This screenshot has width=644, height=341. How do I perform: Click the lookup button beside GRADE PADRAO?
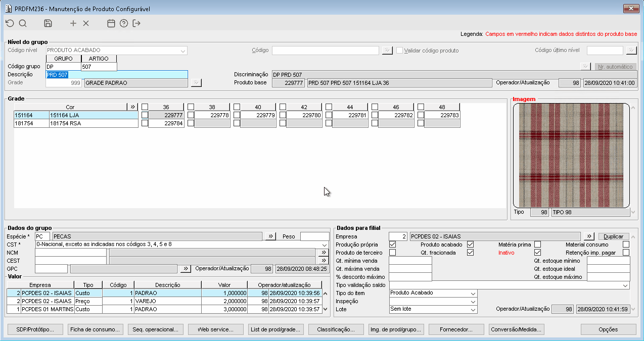coord(196,83)
